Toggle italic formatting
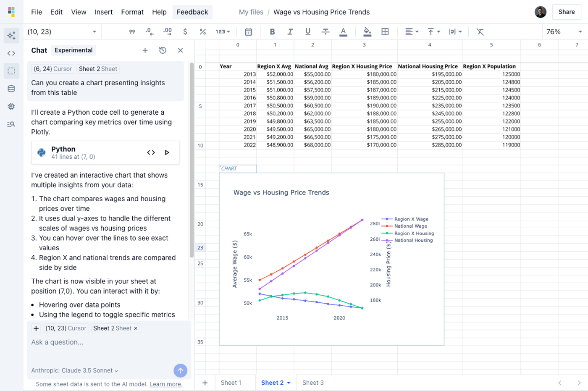This screenshot has height=391, width=588. click(290, 31)
